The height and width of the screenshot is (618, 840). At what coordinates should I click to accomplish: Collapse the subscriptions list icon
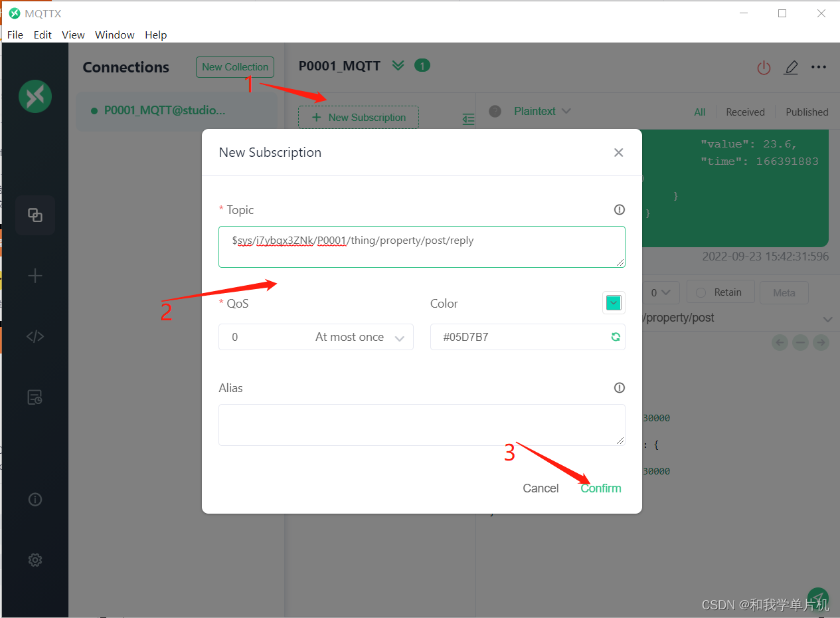coord(469,119)
